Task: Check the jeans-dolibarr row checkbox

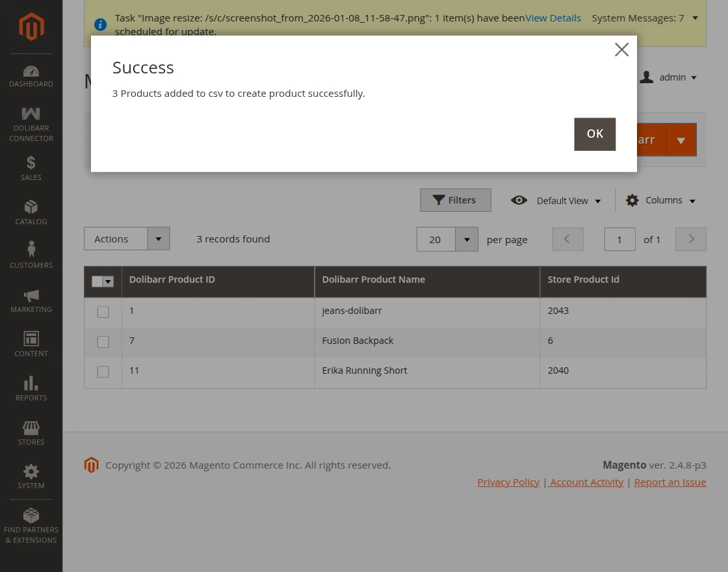Action: click(x=103, y=312)
